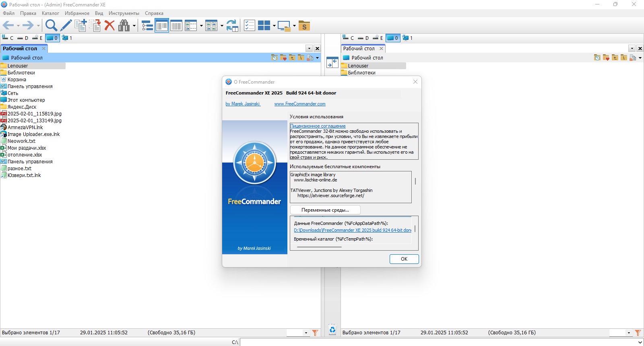The height and width of the screenshot is (346, 644).
Task: Click the paths box horizontal scrollbar
Action: point(319,247)
